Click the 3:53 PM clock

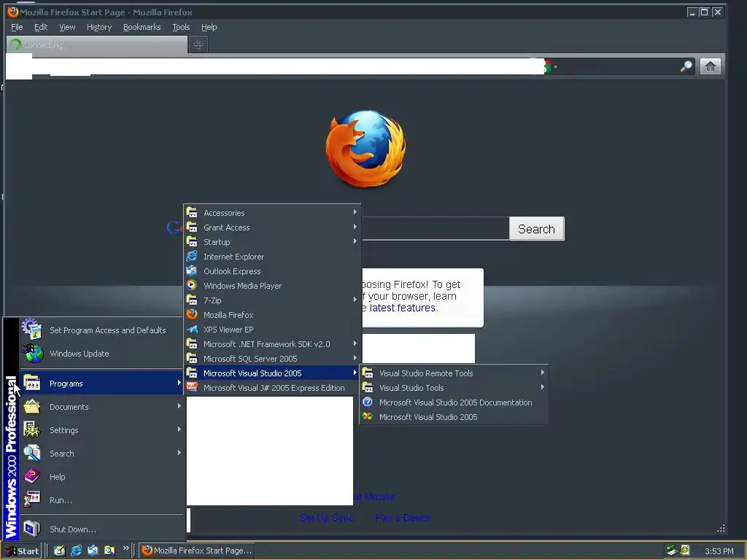[719, 551]
